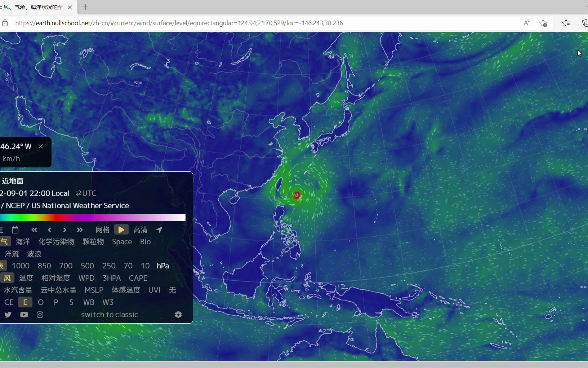Switch projection to WB

89,302
